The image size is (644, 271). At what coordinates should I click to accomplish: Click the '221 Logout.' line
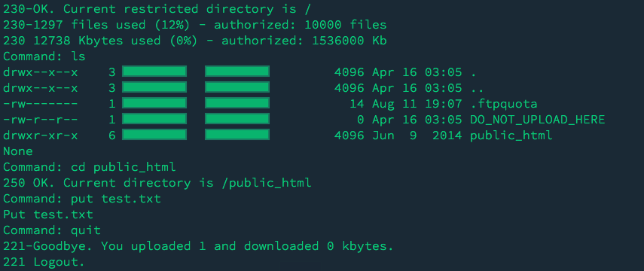(x=44, y=261)
